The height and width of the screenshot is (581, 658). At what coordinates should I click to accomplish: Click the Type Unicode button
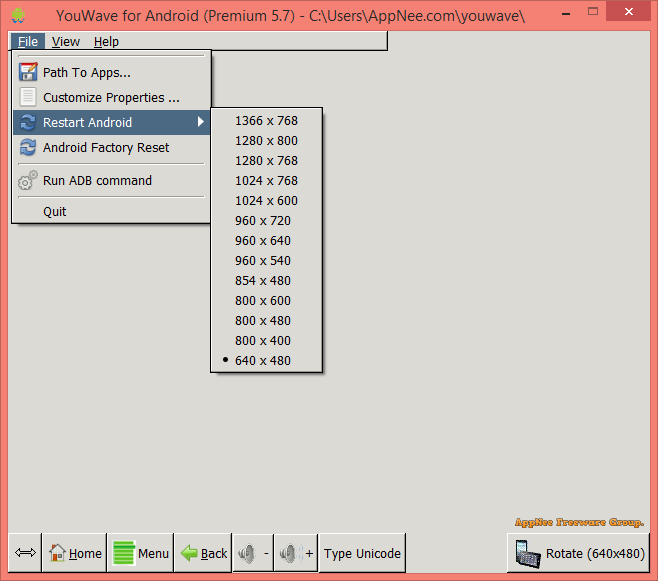click(x=362, y=553)
